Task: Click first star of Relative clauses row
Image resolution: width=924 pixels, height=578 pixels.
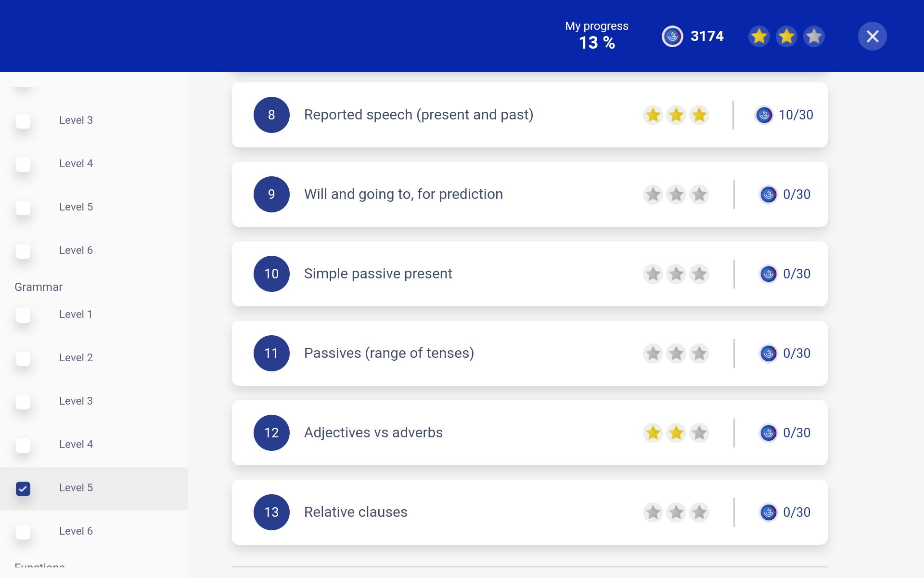Action: click(653, 512)
